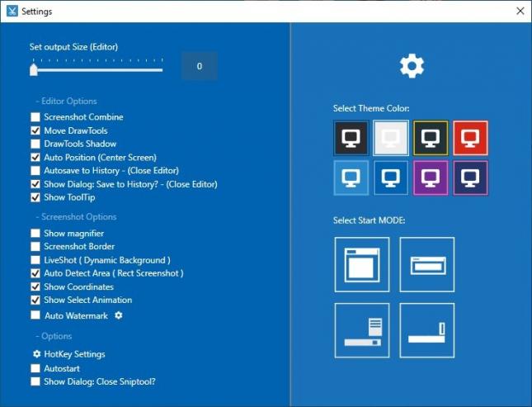Tick the Screenshot Border checkbox
The image size is (532, 407).
(35, 246)
